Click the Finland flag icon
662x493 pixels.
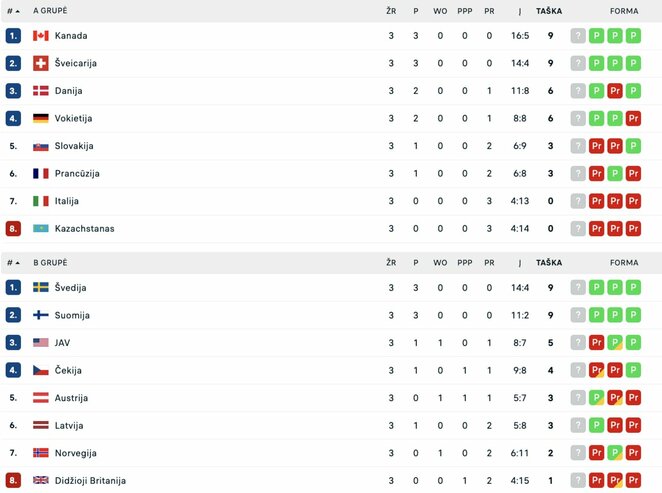pyautogui.click(x=40, y=315)
